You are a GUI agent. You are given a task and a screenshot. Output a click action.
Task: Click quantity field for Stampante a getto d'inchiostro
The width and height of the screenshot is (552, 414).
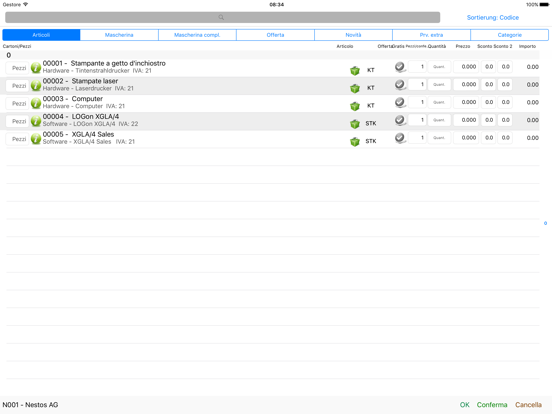click(439, 67)
